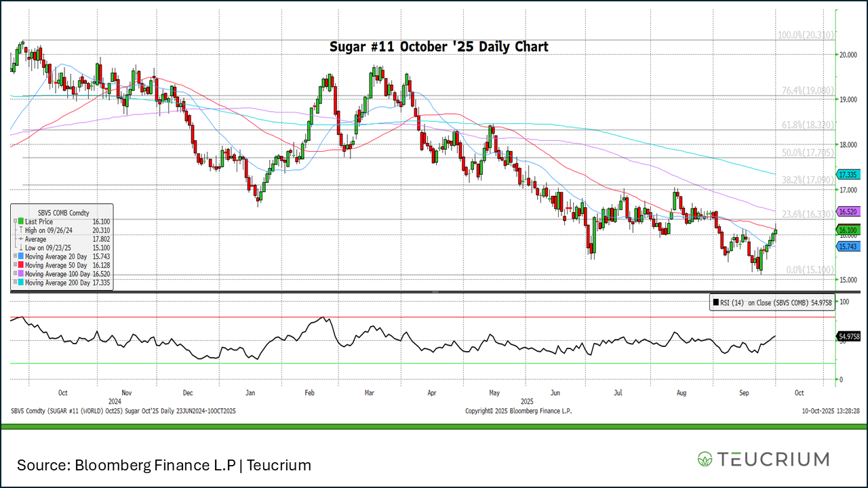Expand the Moving Average 200 Day entry
This screenshot has width=868, height=488.
coord(15,283)
